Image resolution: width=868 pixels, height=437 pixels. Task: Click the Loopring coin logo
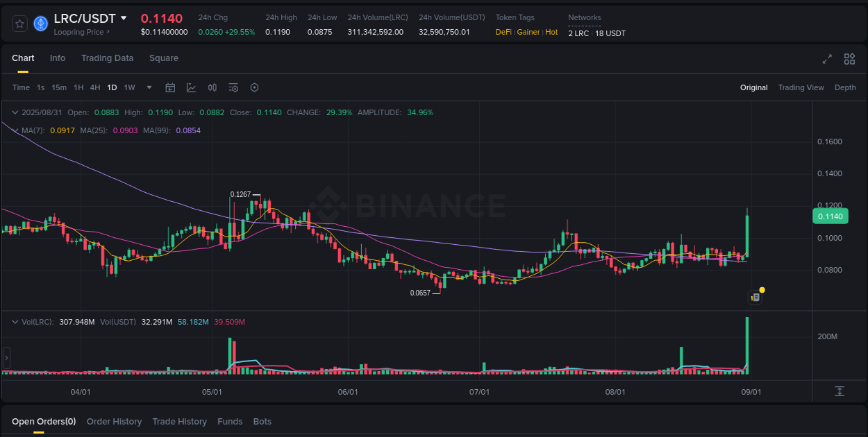pos(40,23)
